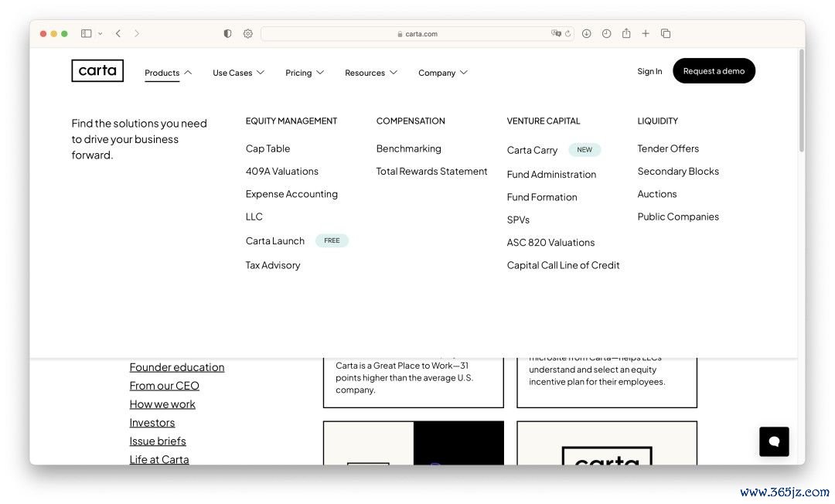The width and height of the screenshot is (835, 504).
Task: Select Carta Carry
Action: pos(532,150)
